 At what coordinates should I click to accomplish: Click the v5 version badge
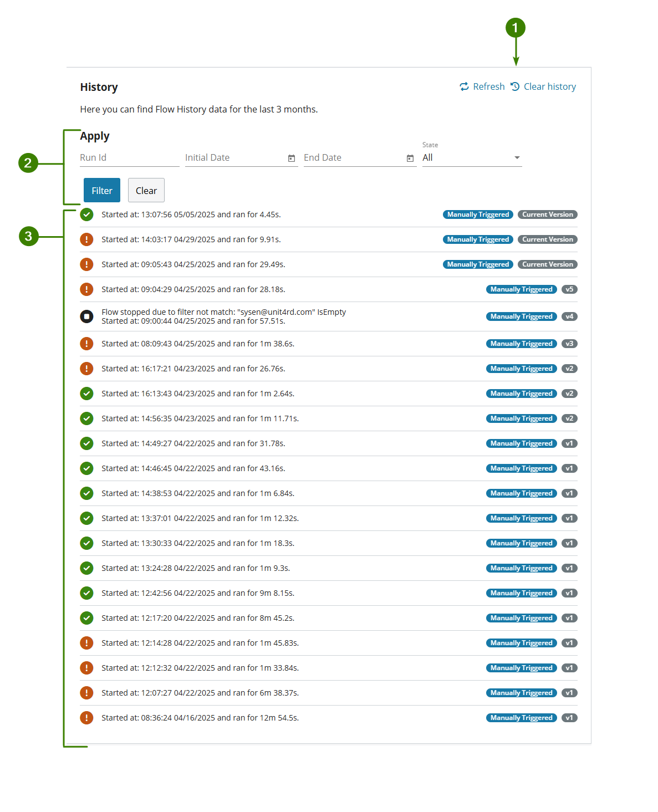(x=569, y=289)
